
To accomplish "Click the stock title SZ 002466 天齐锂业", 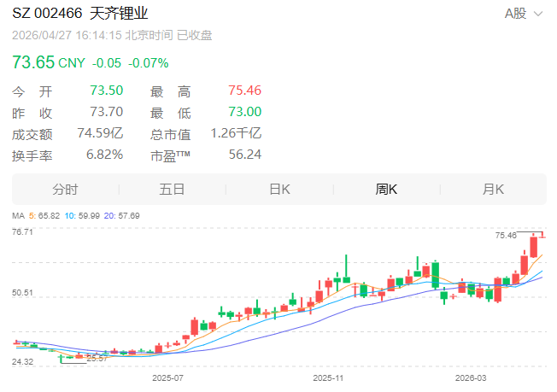I will point(80,14).
